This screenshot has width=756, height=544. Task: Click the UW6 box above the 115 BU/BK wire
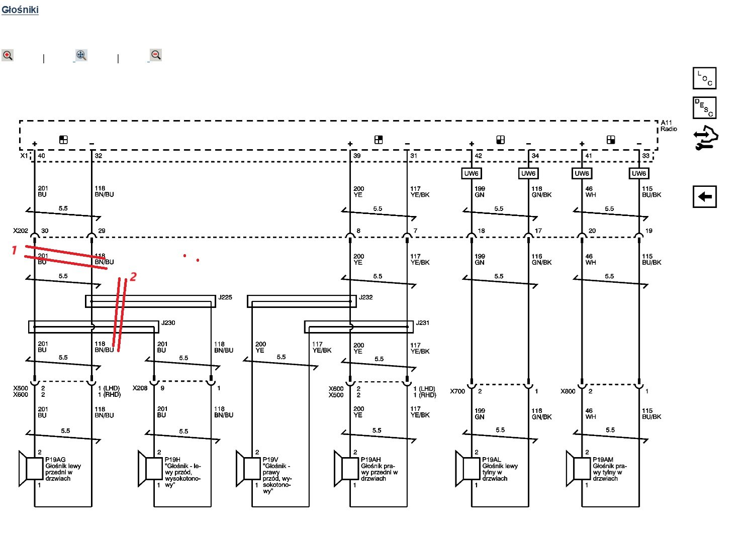tap(638, 173)
